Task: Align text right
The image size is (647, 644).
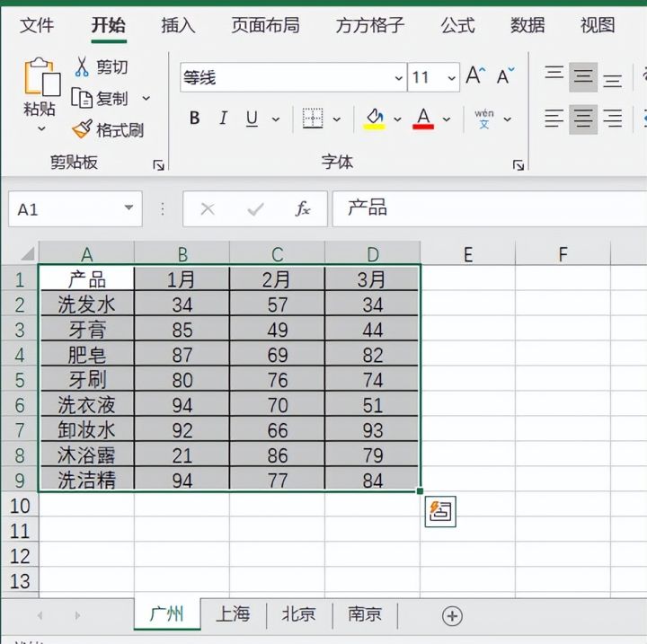Action: [612, 119]
